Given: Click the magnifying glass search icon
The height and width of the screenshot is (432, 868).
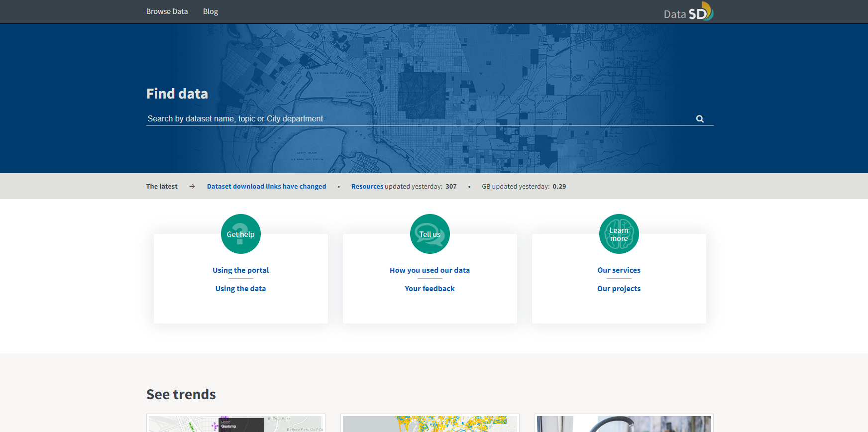Looking at the screenshot, I should click(700, 119).
